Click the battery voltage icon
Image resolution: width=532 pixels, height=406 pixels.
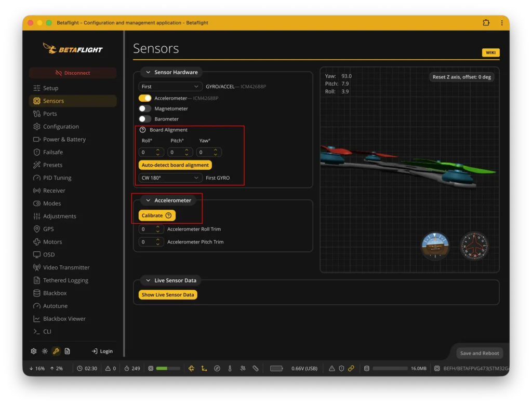point(276,369)
